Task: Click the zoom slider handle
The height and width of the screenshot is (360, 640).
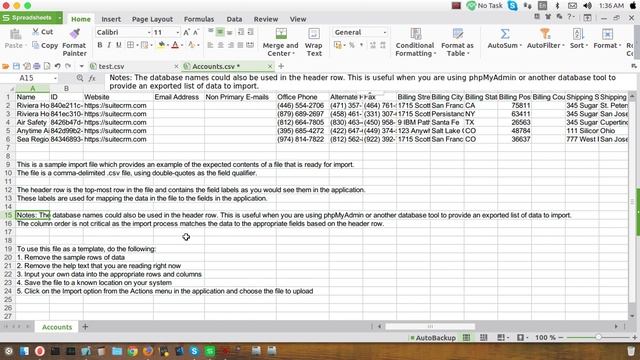Action: 598,338
